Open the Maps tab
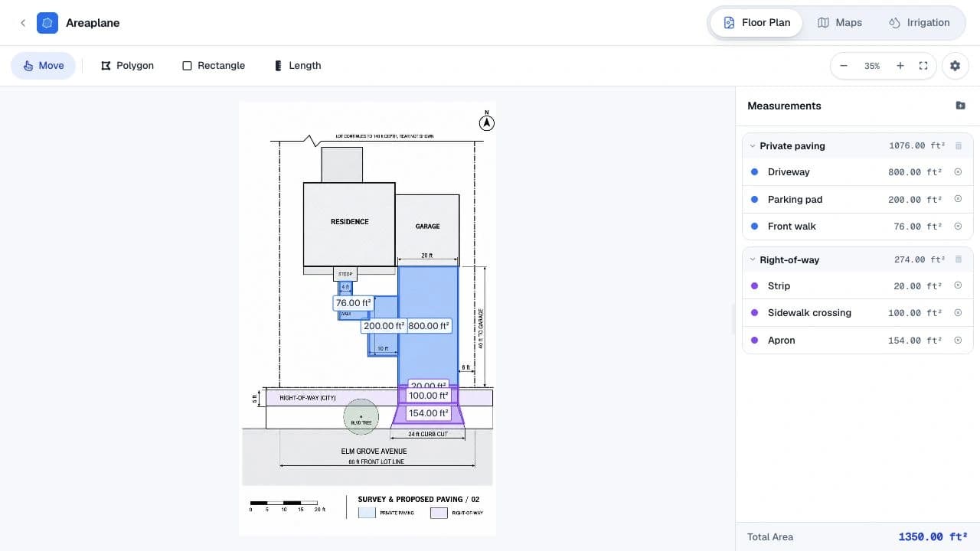The width and height of the screenshot is (980, 551). pos(840,23)
